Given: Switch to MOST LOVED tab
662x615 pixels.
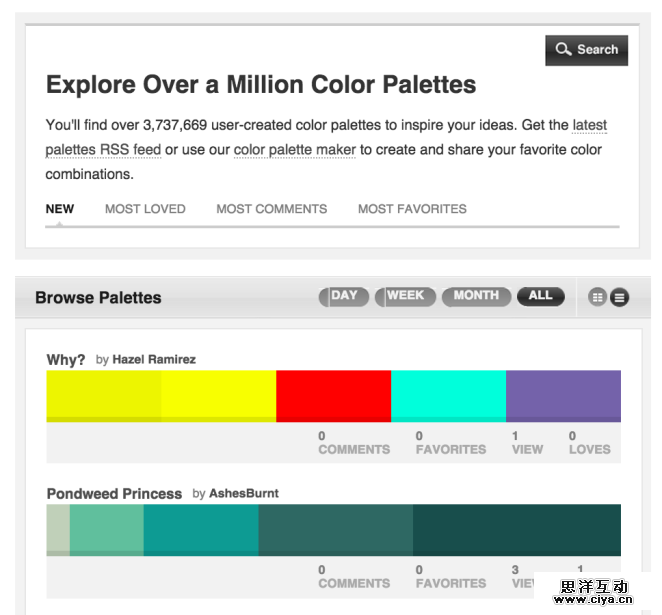Looking at the screenshot, I should pyautogui.click(x=145, y=209).
